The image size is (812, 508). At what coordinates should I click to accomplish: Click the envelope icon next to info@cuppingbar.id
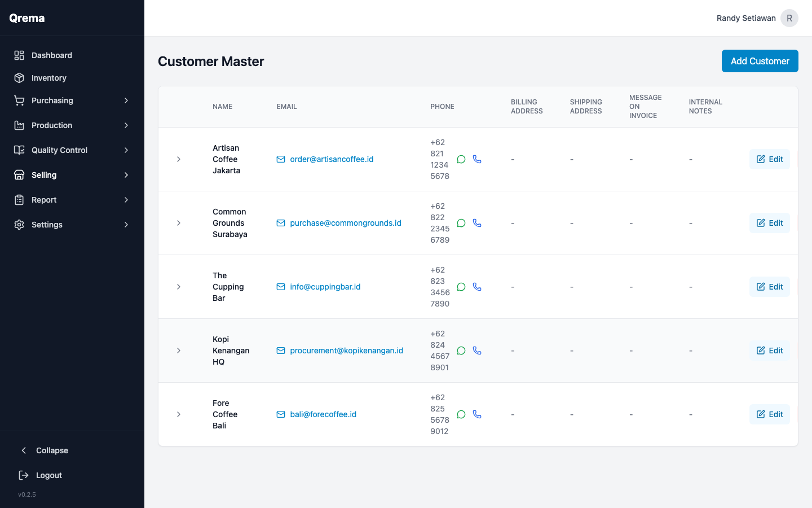[280, 287]
